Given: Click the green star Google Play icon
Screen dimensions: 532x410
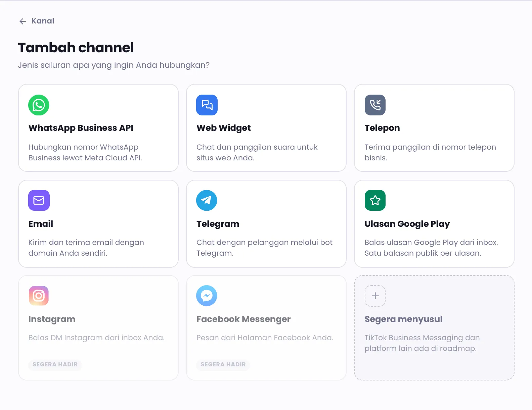Looking at the screenshot, I should [x=375, y=200].
